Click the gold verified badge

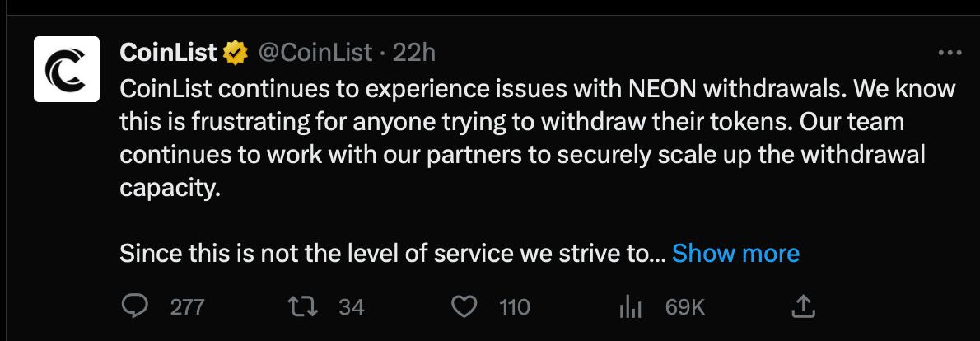coord(236,53)
